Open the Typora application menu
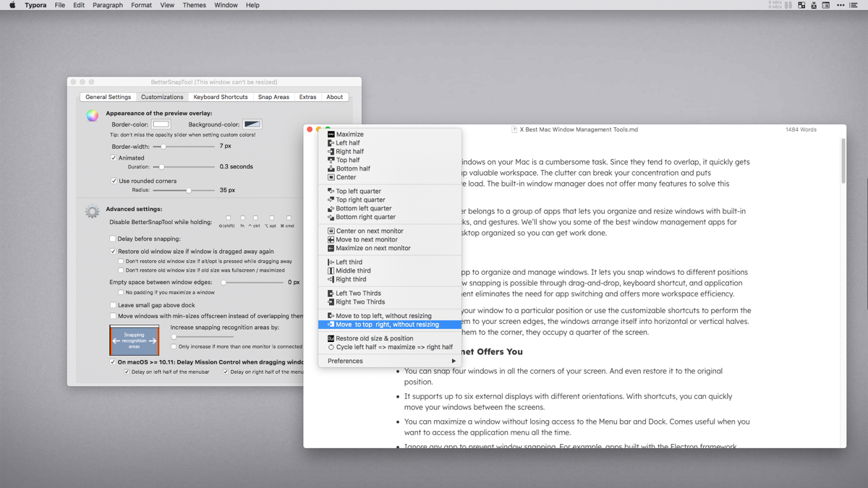868x488 pixels. tap(35, 5)
